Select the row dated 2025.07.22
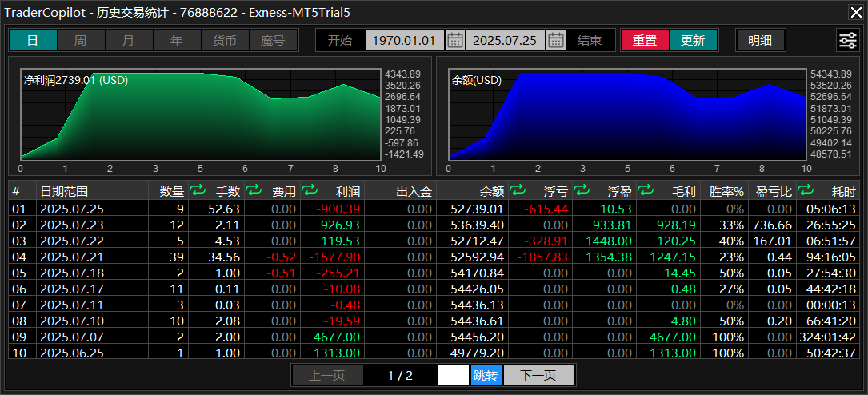 click(434, 241)
